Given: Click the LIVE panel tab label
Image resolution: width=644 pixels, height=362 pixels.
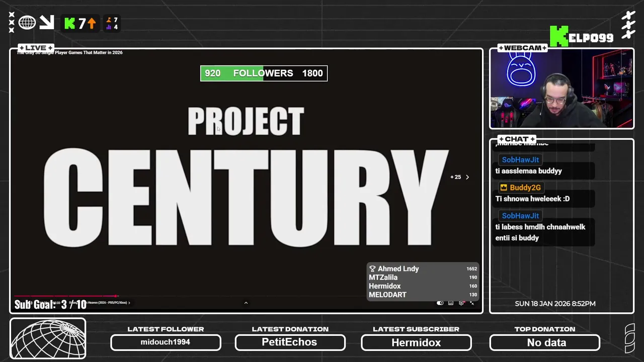Looking at the screenshot, I should (36, 48).
